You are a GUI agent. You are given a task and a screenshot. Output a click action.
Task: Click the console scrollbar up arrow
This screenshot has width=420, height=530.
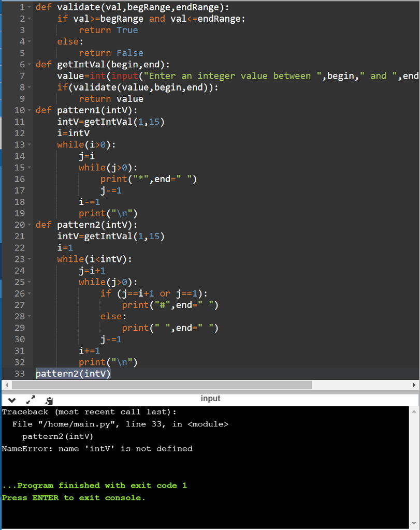[x=414, y=411]
